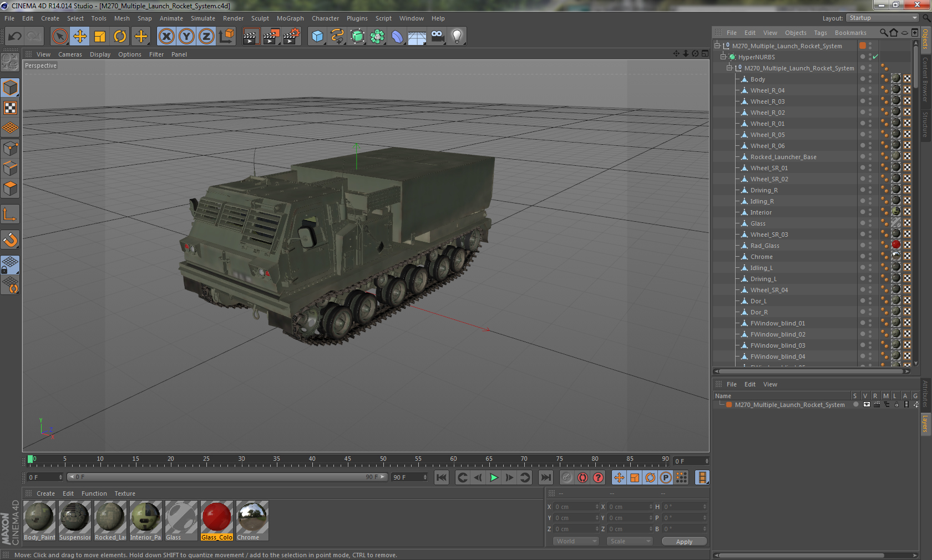The height and width of the screenshot is (560, 932).
Task: Click the X position input field
Action: tap(576, 507)
